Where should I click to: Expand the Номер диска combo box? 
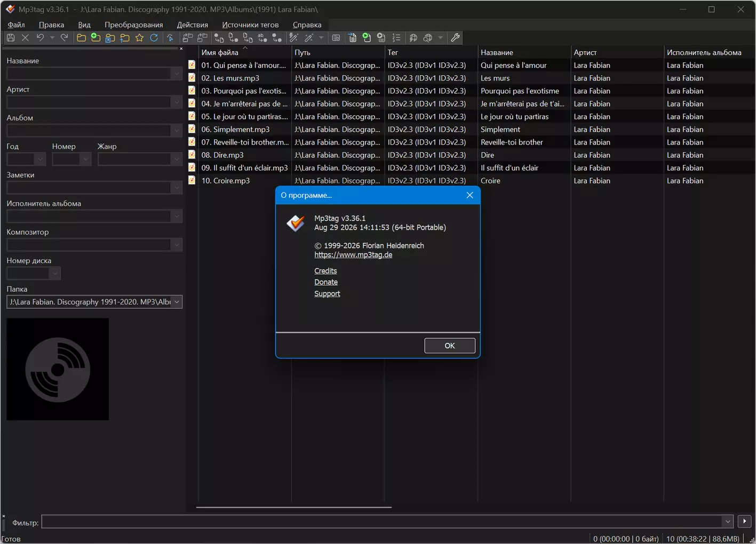point(54,273)
